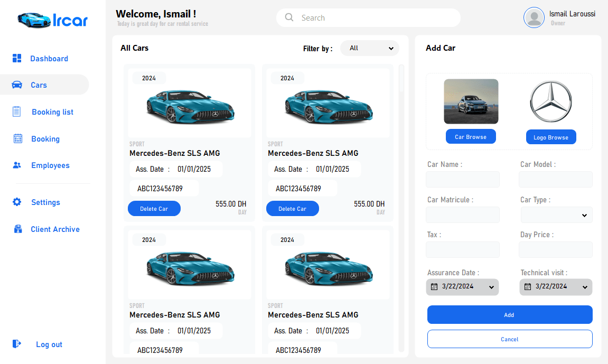Click the Ircar logo
608x364 pixels.
click(x=53, y=20)
